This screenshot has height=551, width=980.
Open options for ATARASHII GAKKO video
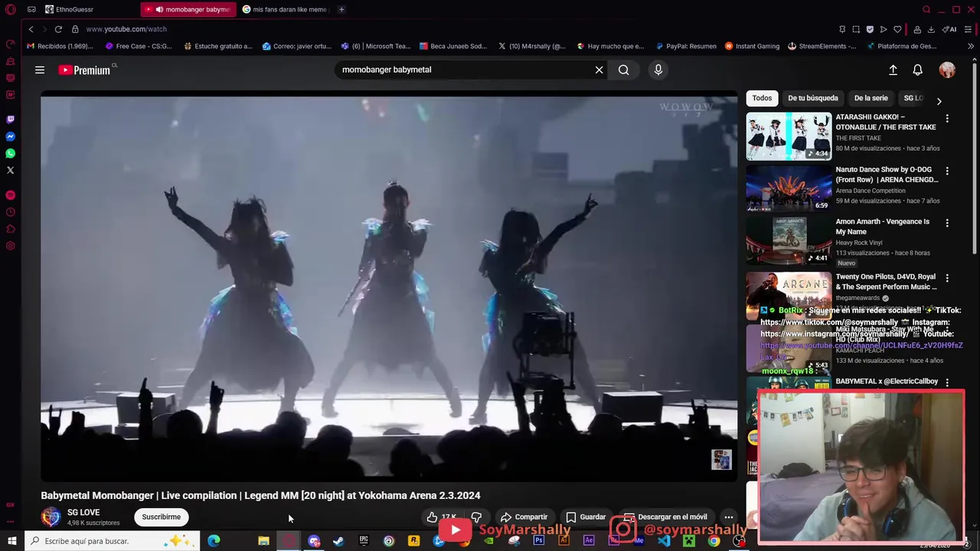947,119
